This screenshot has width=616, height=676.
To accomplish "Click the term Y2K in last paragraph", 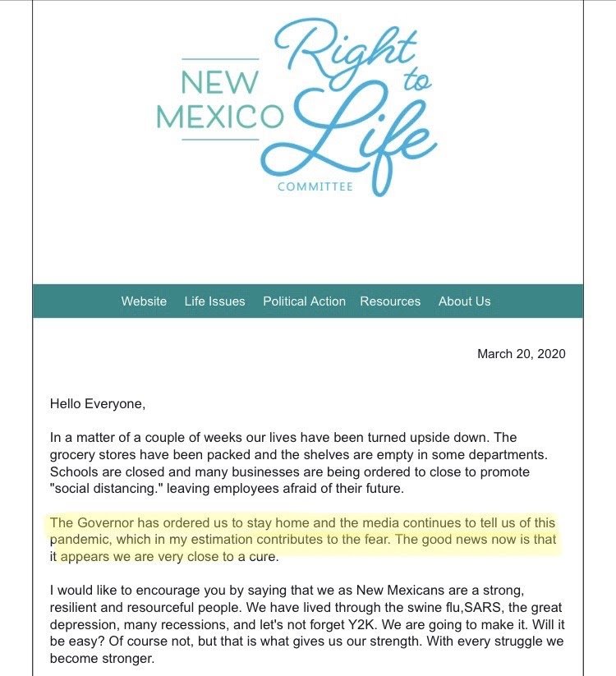I will [x=361, y=624].
